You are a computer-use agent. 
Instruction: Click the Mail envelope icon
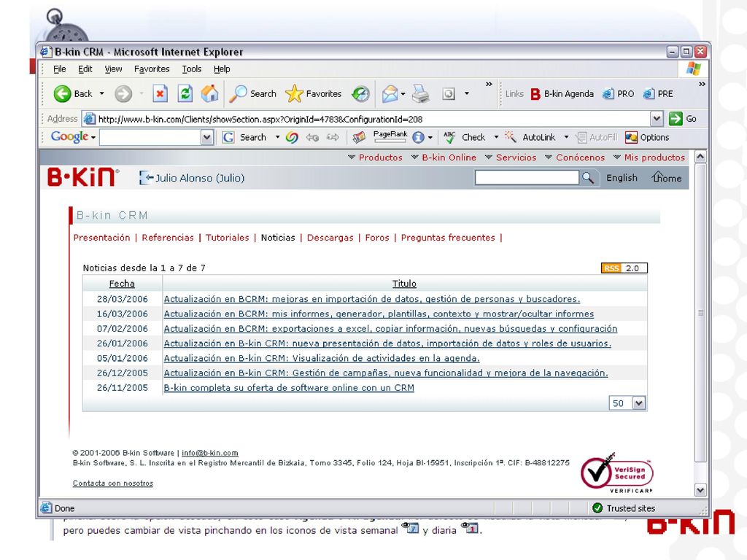click(390, 94)
